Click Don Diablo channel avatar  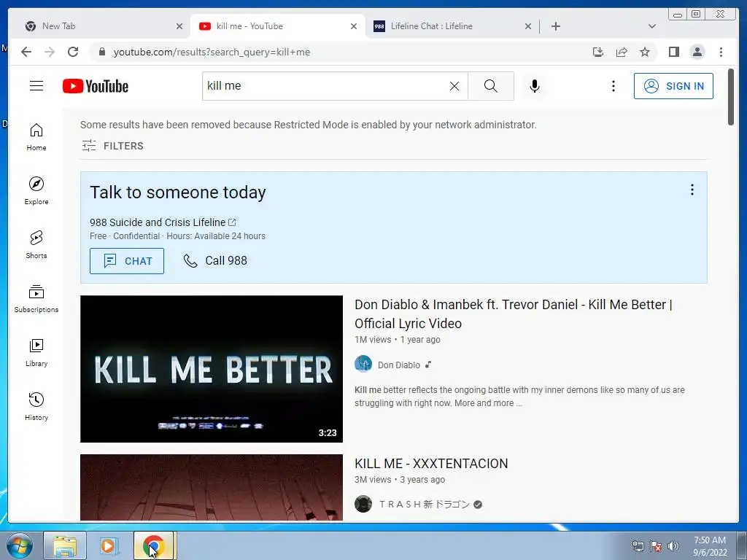(363, 364)
